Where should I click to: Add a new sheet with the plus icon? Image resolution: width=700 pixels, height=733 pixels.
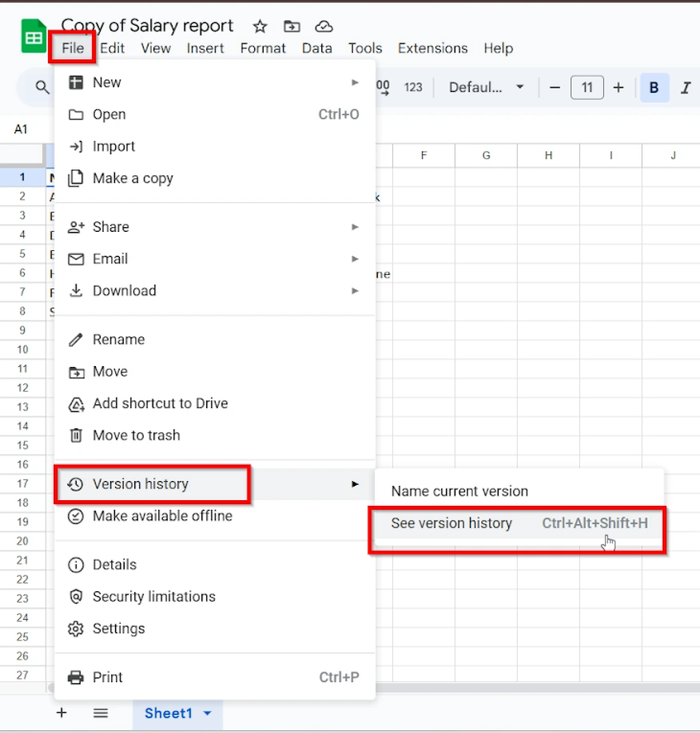[61, 712]
